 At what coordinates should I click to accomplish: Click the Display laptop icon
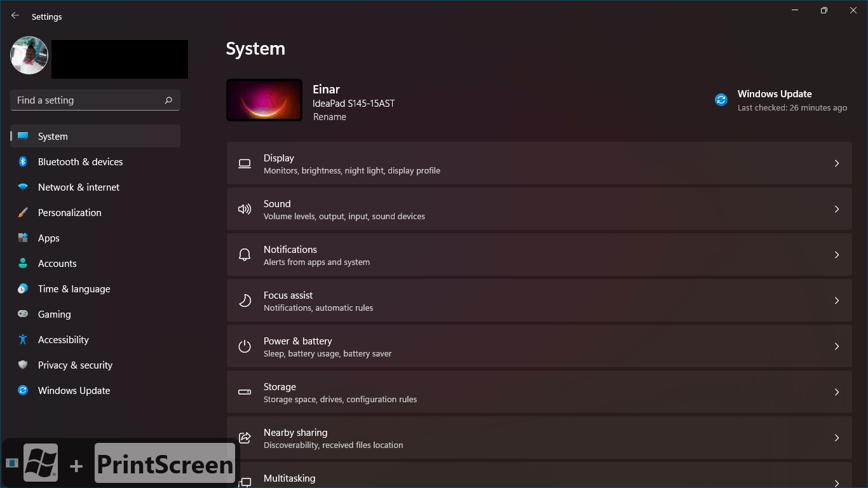245,163
